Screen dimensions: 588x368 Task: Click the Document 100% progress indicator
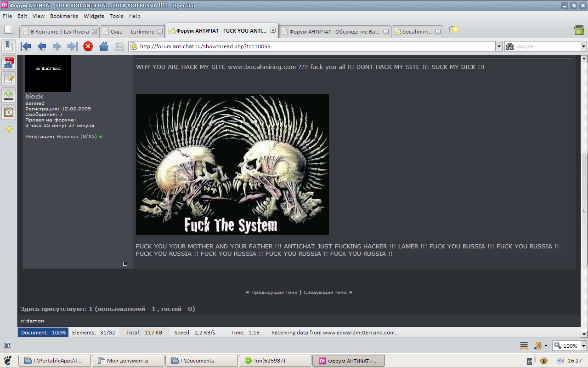click(43, 333)
